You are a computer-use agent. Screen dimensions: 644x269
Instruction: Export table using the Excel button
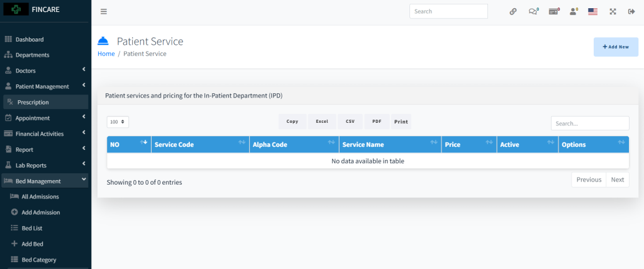[x=322, y=122]
